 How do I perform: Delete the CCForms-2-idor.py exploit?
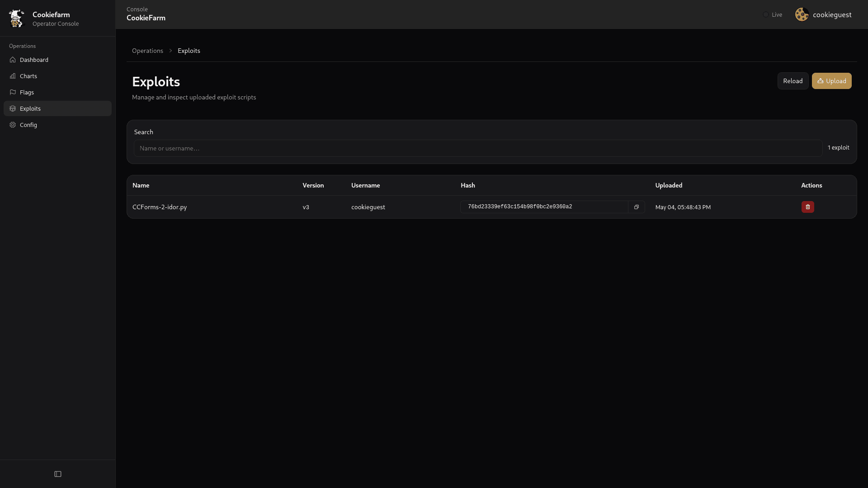pos(807,207)
